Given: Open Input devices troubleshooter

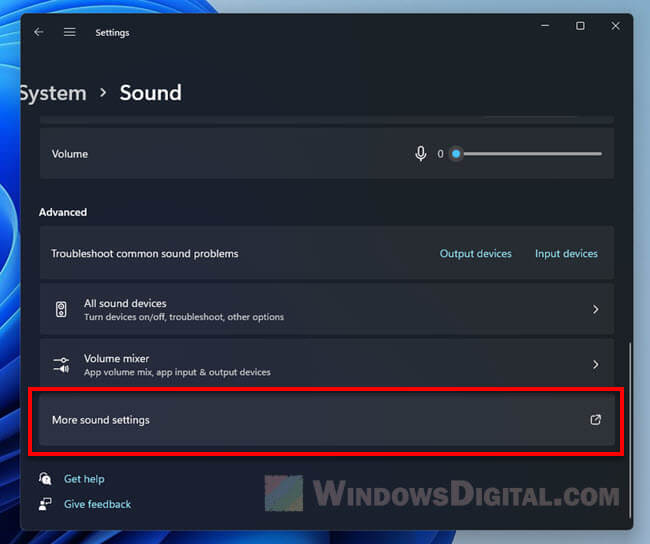Looking at the screenshot, I should click(566, 253).
